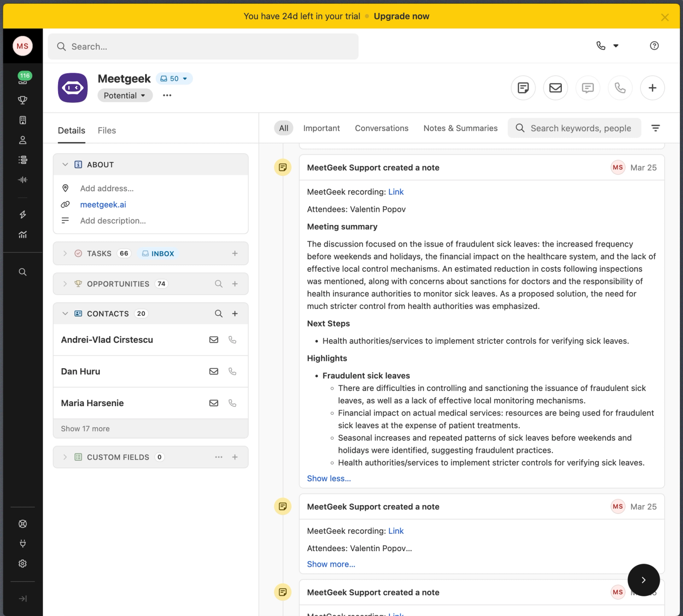Open the workflows lightning bolt icon
Screen dimensions: 683x616
[23, 215]
